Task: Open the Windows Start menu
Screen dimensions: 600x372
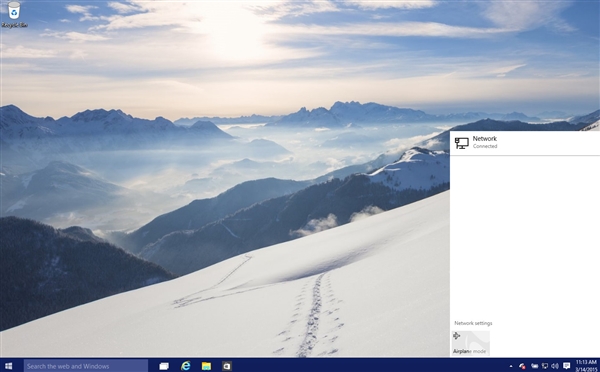Action: click(x=8, y=366)
